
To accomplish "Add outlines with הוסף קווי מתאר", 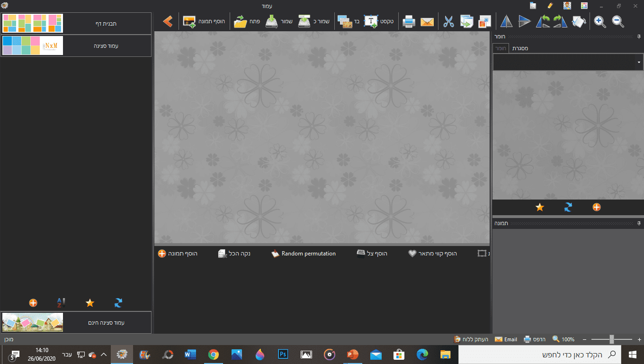I will (432, 254).
